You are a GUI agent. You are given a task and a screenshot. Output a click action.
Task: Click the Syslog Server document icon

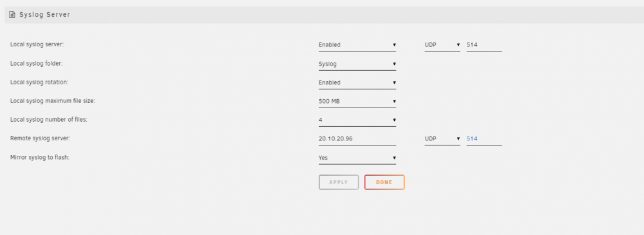(12, 15)
